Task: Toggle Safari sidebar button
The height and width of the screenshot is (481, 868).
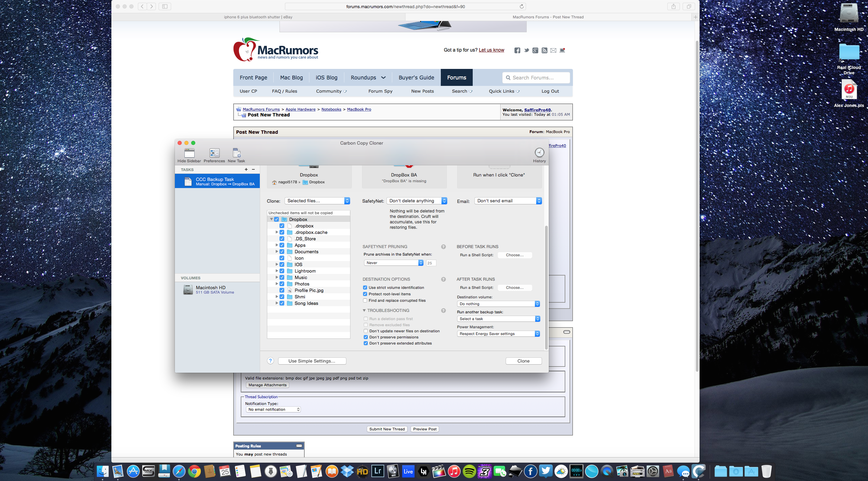Action: (165, 6)
